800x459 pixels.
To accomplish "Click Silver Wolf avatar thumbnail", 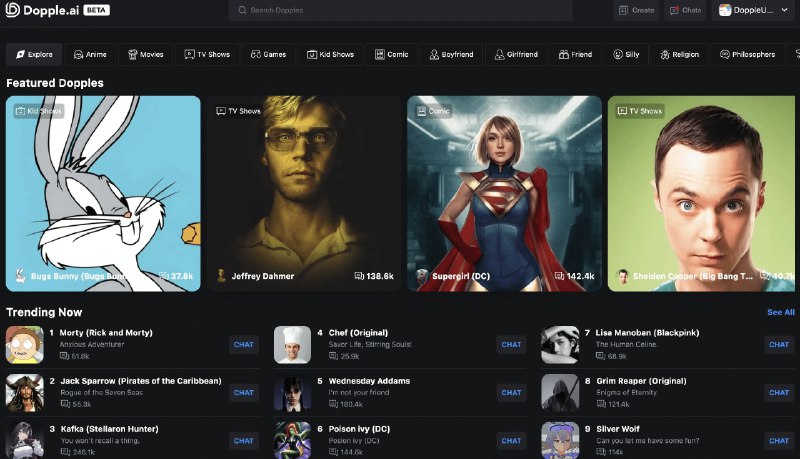I will (560, 440).
